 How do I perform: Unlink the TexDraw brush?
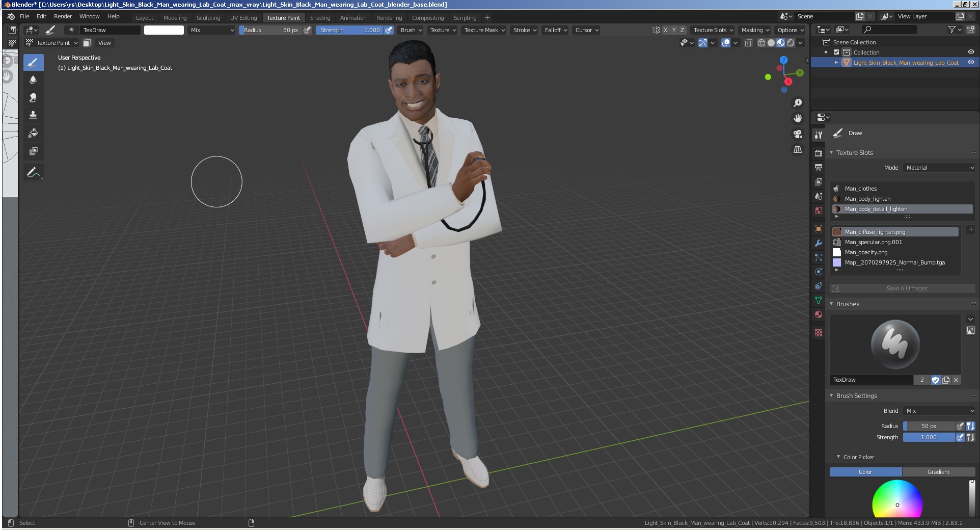(x=956, y=380)
